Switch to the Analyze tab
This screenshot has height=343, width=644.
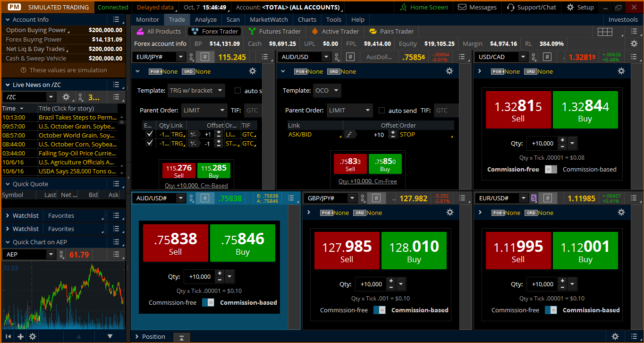205,19
